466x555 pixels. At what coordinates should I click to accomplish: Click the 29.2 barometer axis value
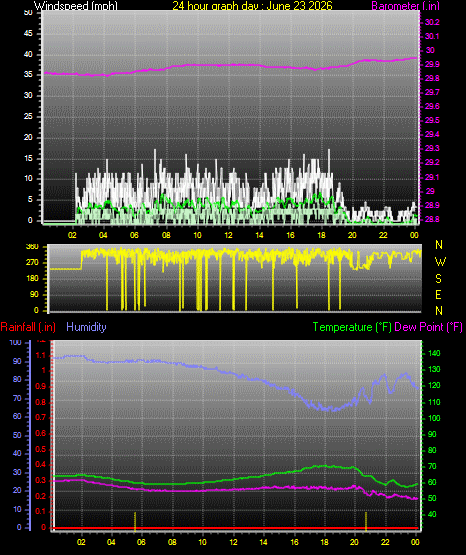coord(432,162)
